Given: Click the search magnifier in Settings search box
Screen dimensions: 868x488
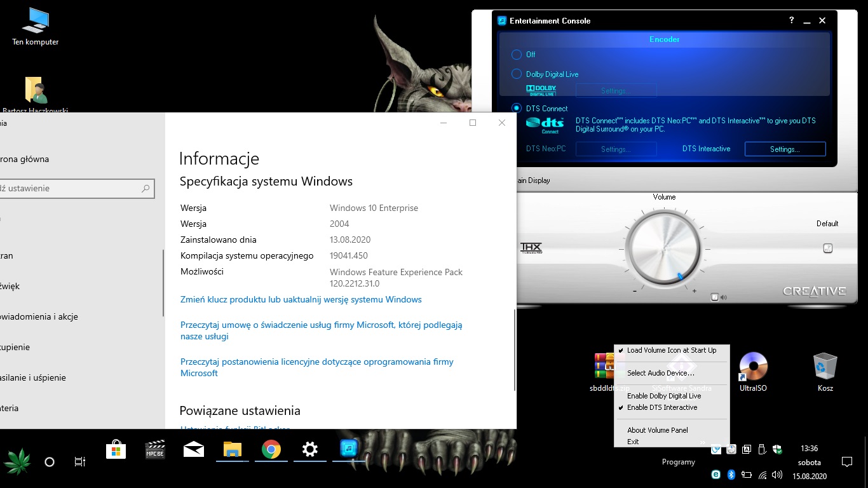Looking at the screenshot, I should click(146, 189).
